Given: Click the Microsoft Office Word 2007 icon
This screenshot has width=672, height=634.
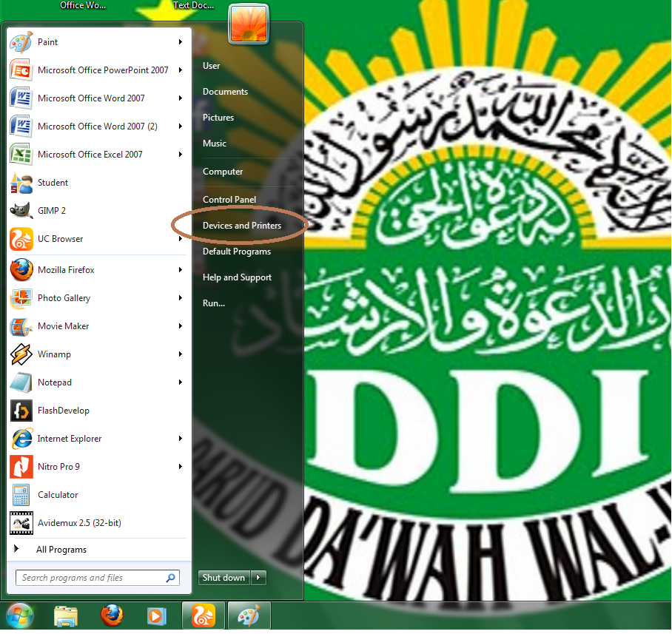Looking at the screenshot, I should point(21,98).
